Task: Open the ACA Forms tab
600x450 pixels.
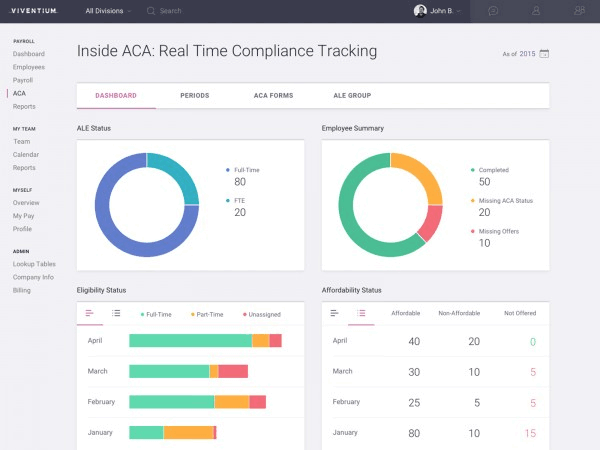Action: pos(273,95)
